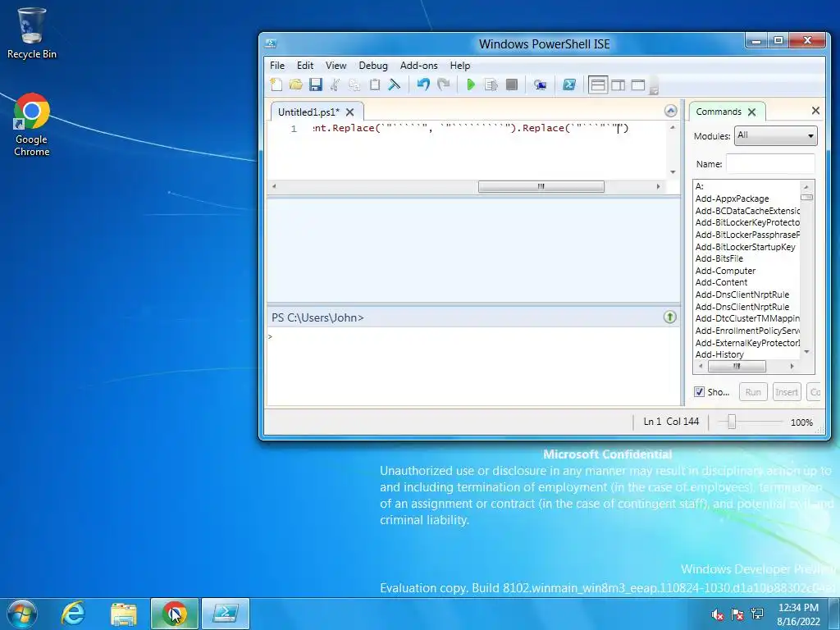Paste from clipboard using the clipboard icon
This screenshot has height=630, width=840.
coord(374,84)
